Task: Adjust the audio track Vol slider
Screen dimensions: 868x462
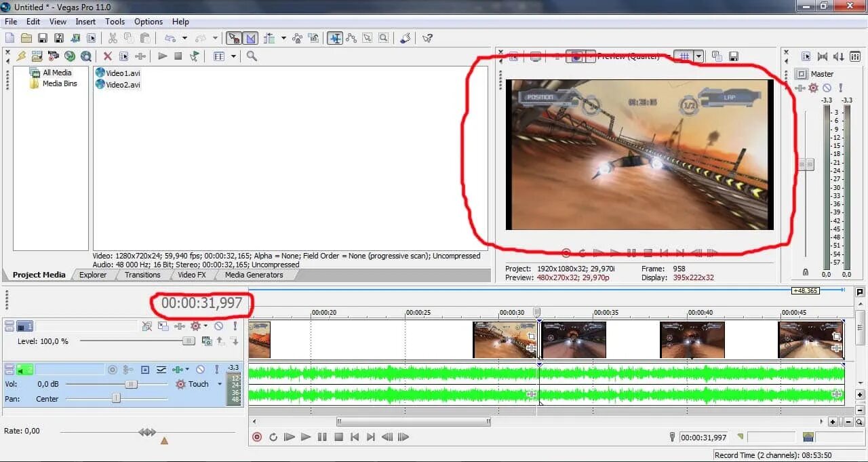Action: click(132, 384)
